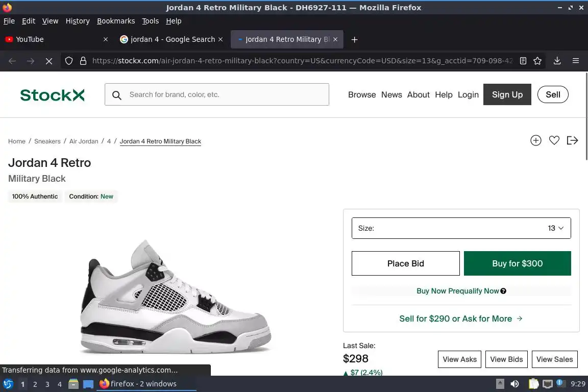
Task: Close the Jordan 4 Retro Military tab
Action: click(335, 39)
